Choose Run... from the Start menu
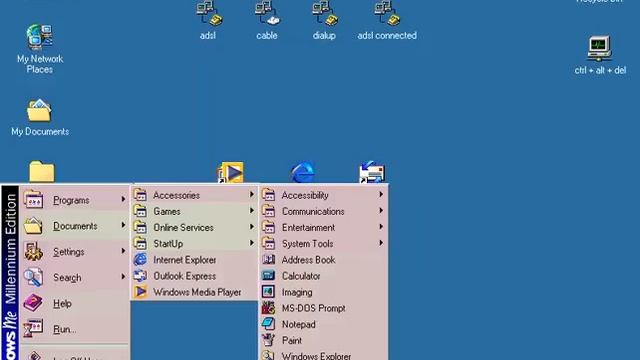The image size is (640, 360). tap(75, 329)
